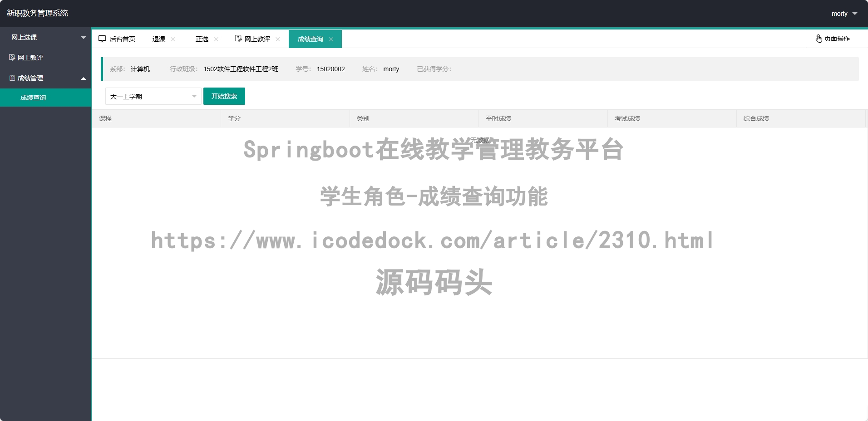This screenshot has height=421, width=868.
Task: Select the 成绩查询 tab
Action: point(311,39)
